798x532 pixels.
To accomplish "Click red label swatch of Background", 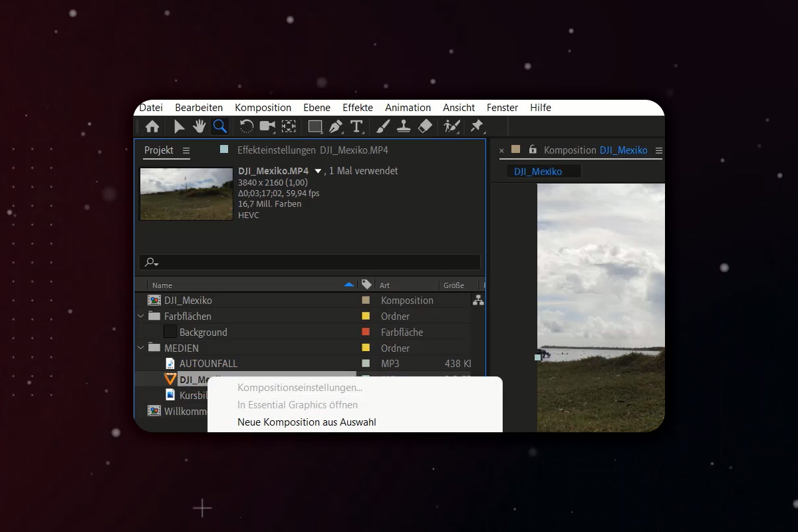I will 366,332.
